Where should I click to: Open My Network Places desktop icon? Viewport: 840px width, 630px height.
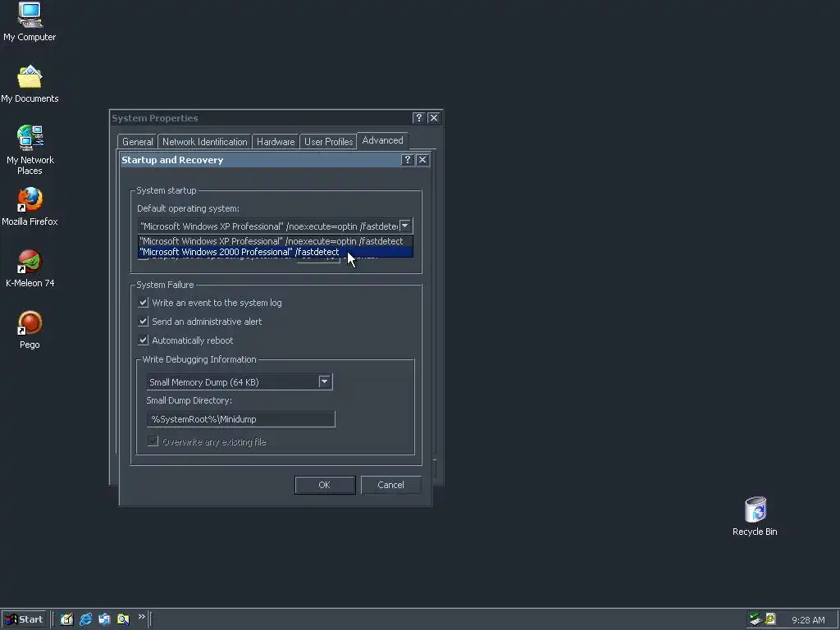[30, 150]
